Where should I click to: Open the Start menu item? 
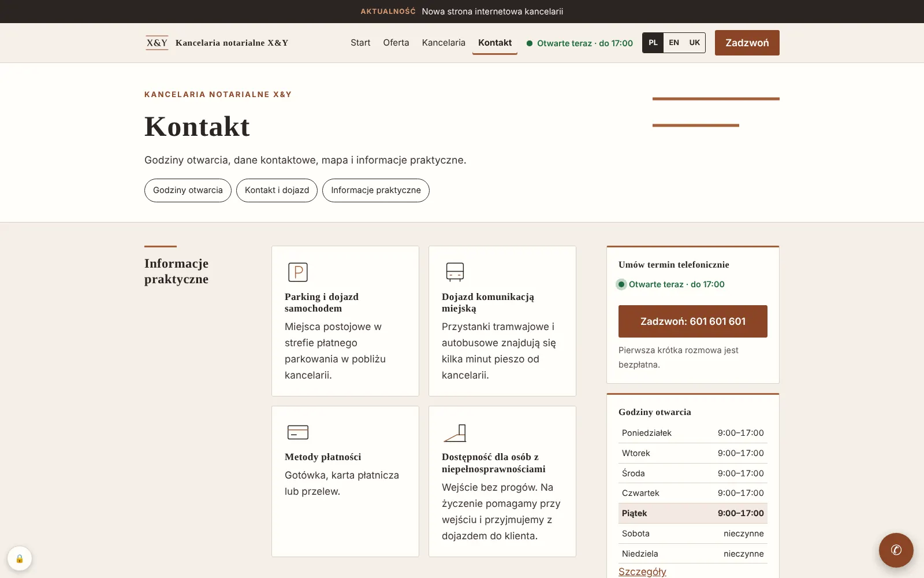point(360,43)
